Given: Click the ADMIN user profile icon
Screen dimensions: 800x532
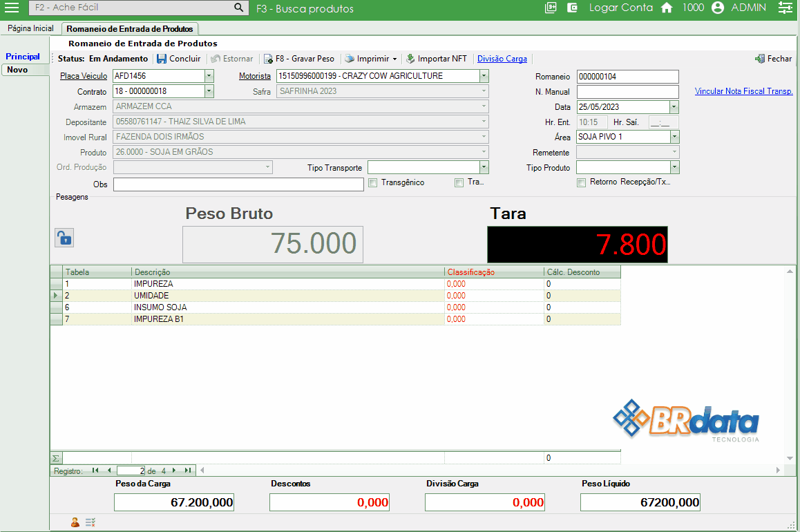Looking at the screenshot, I should point(718,8).
